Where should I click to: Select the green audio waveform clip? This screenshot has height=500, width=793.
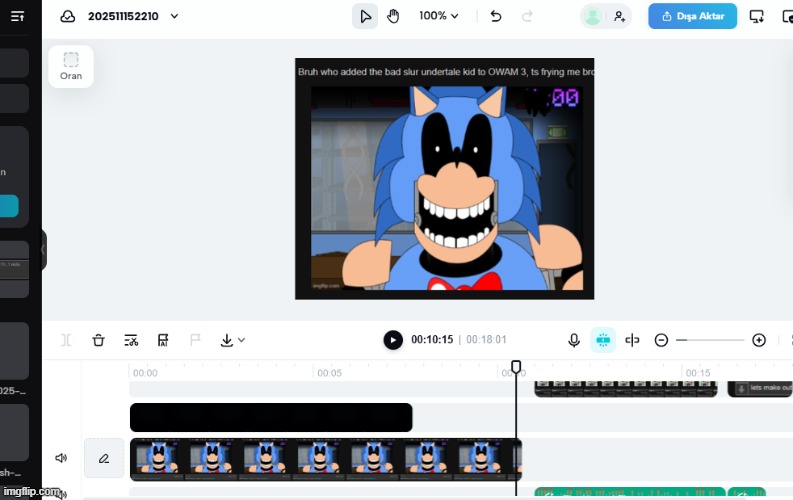630,492
